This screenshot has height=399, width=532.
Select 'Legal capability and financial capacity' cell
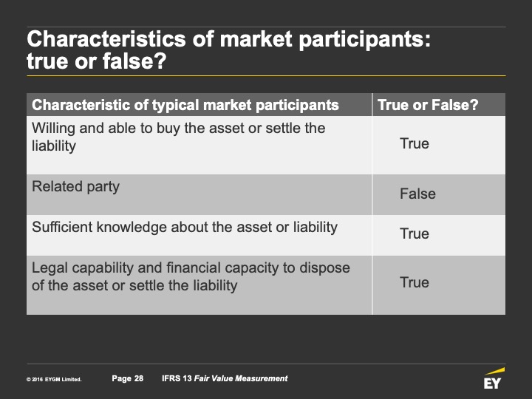pyautogui.click(x=199, y=285)
